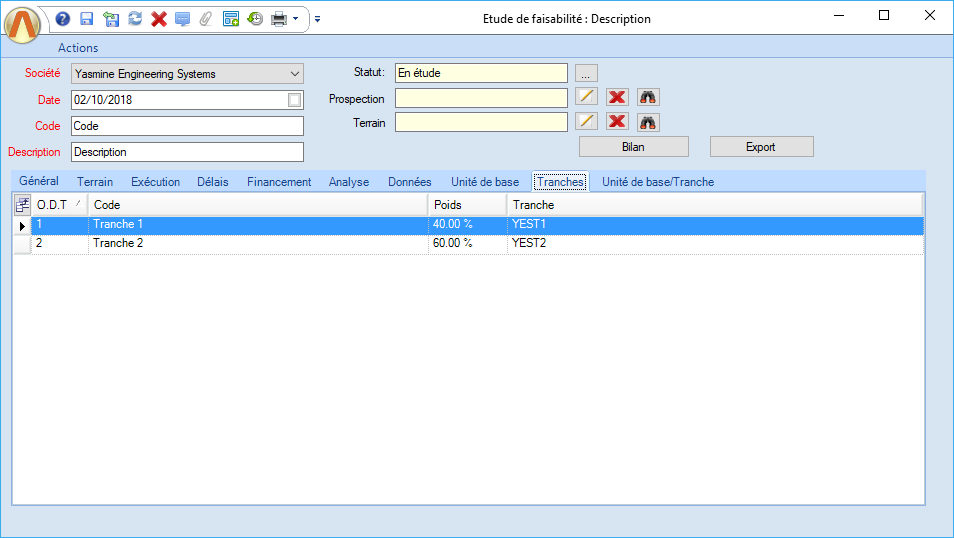This screenshot has width=954, height=538.
Task: Switch to the Financement tab
Action: pos(279,182)
